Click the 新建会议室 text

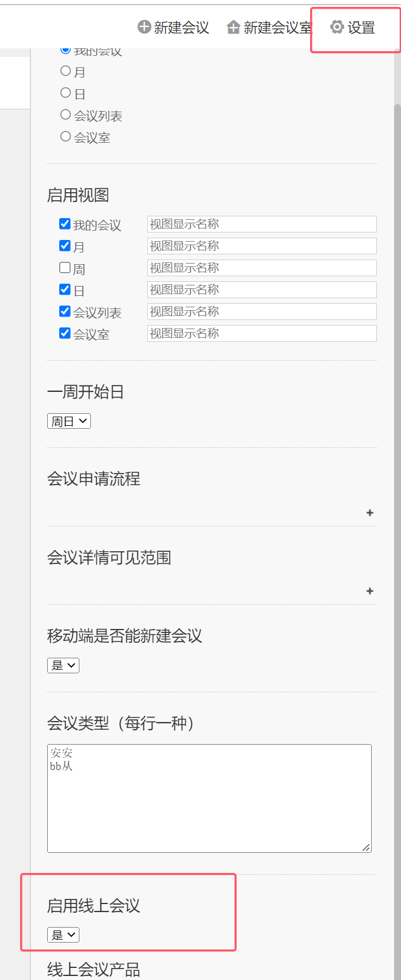click(277, 28)
